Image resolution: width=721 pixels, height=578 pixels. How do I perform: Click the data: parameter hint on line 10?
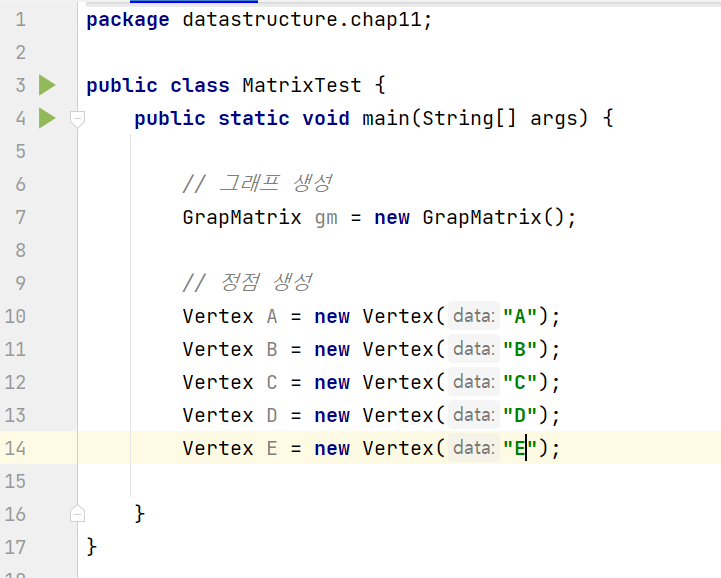coord(474,316)
